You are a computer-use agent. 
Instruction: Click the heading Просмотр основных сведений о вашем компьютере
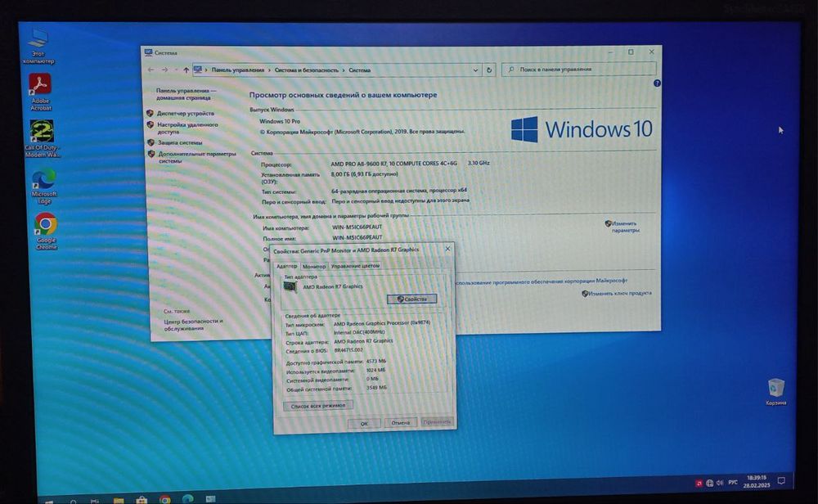click(343, 95)
